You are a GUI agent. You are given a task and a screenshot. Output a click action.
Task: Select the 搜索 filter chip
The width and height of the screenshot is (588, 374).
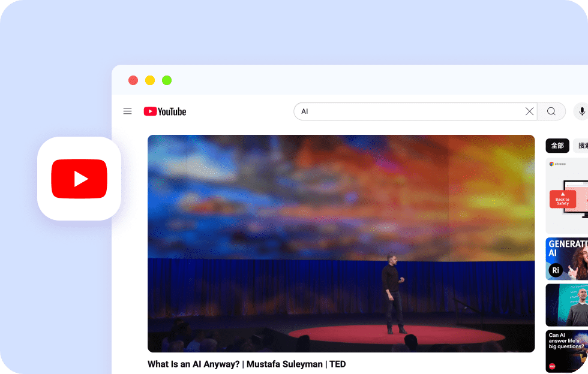[x=581, y=146]
